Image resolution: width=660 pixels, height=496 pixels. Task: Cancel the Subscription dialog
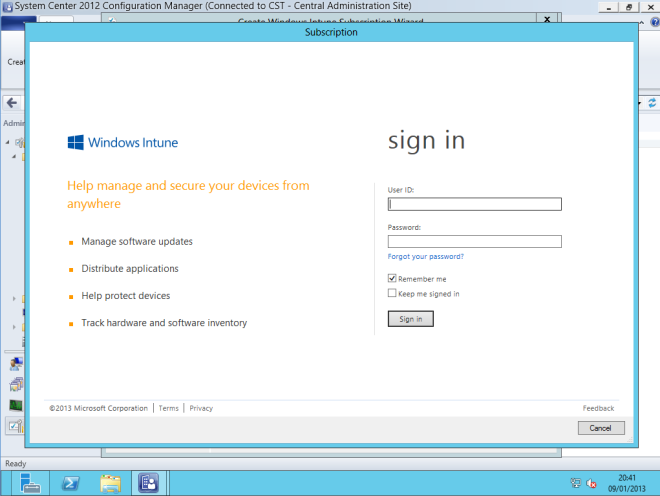tap(601, 428)
